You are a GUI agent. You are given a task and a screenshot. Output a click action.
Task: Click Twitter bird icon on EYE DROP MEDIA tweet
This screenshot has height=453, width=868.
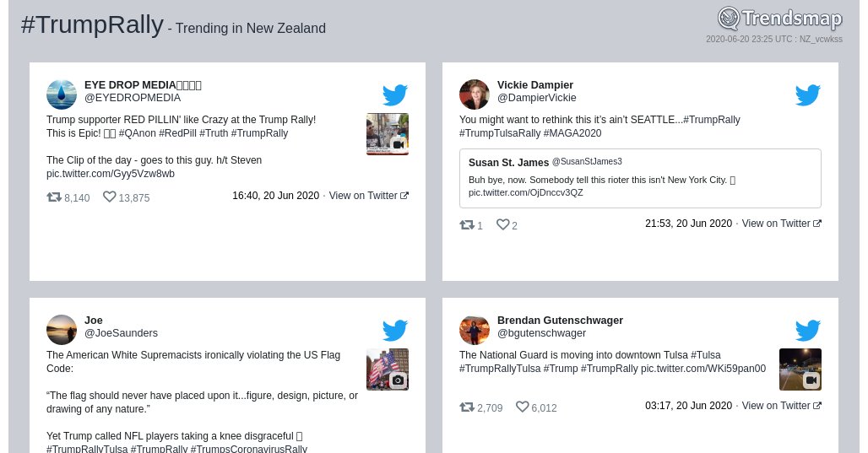click(395, 94)
